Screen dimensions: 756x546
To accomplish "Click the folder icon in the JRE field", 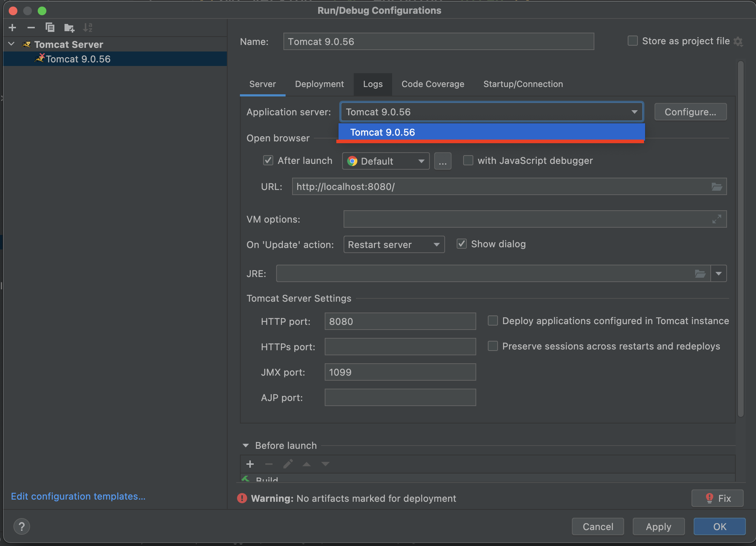I will pyautogui.click(x=700, y=274).
